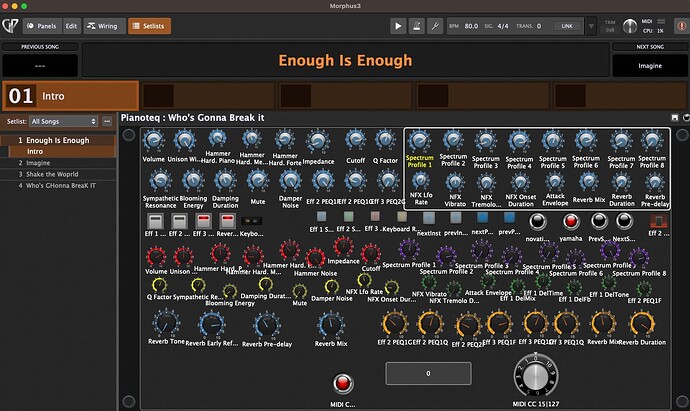Toggle the Eff 3 ... red-lit switch
Image resolution: width=690 pixels, height=411 pixels.
(x=203, y=221)
